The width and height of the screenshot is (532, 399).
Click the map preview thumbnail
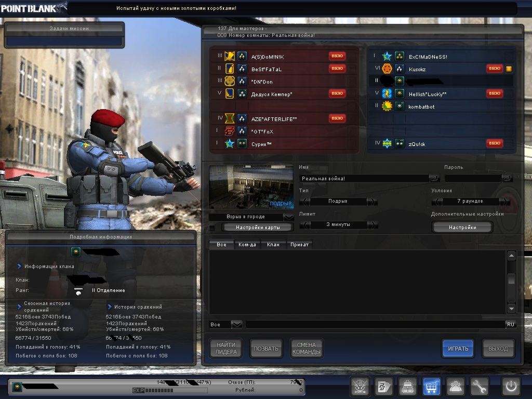pyautogui.click(x=251, y=187)
